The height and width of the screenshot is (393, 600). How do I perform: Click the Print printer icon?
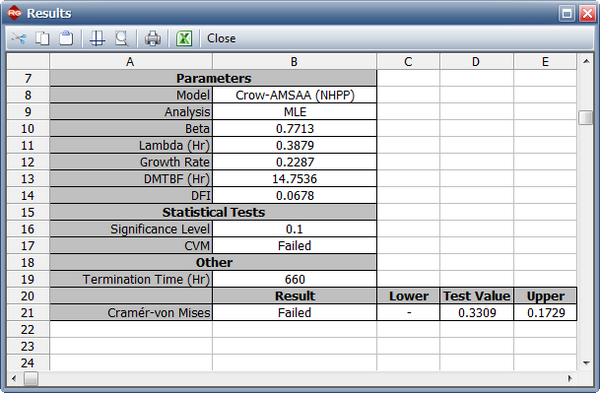click(153, 38)
